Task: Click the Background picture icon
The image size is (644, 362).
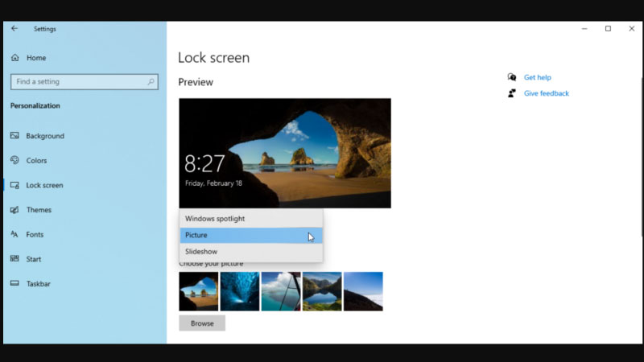Action: pyautogui.click(x=15, y=136)
